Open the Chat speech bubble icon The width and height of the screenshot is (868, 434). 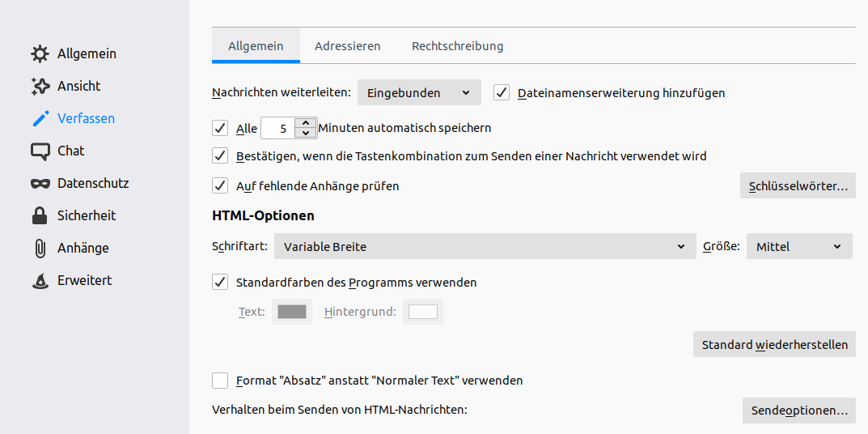tap(40, 151)
